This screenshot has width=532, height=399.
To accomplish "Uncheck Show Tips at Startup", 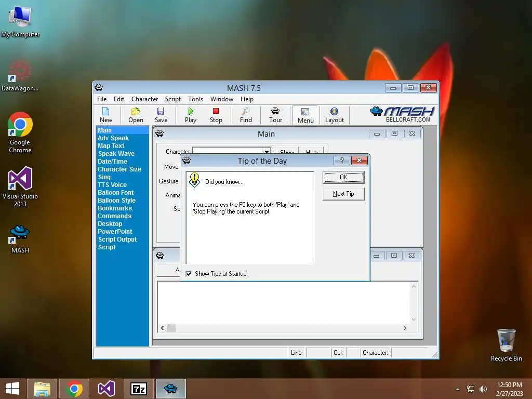I will point(189,274).
